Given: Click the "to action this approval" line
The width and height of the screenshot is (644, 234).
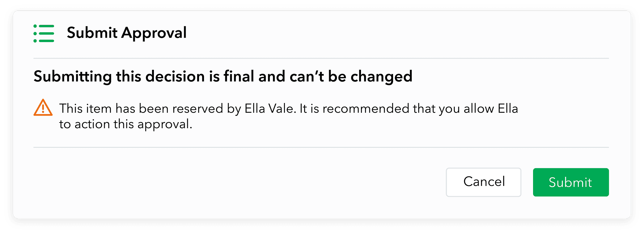Looking at the screenshot, I should (x=125, y=124).
